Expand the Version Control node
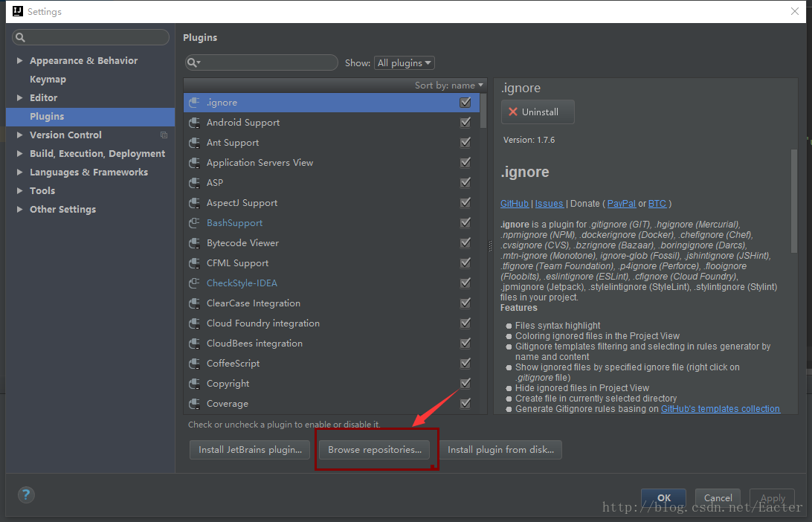This screenshot has width=812, height=522. point(19,135)
